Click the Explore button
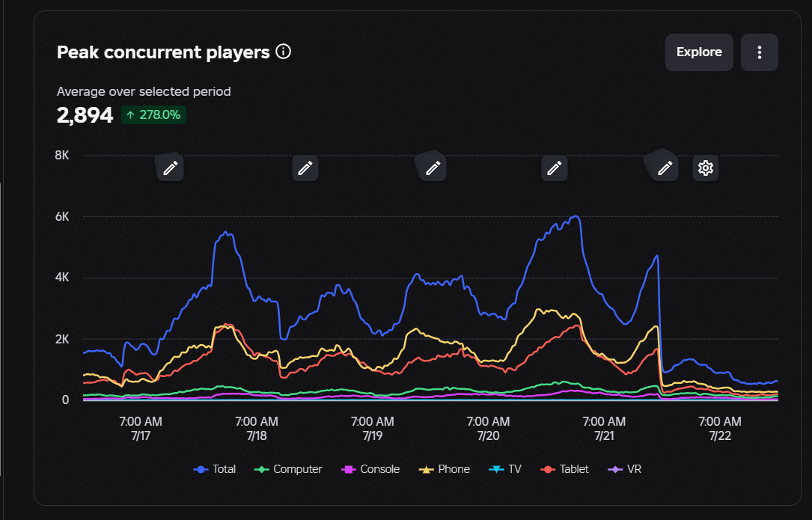This screenshot has height=520, width=812. 699,52
